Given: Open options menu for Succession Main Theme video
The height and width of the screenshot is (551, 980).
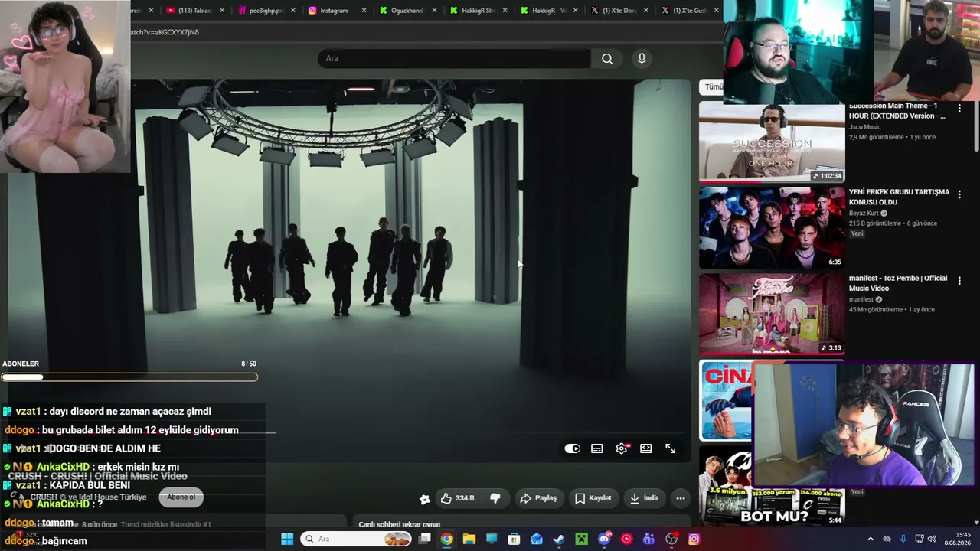Looking at the screenshot, I should pos(959,109).
